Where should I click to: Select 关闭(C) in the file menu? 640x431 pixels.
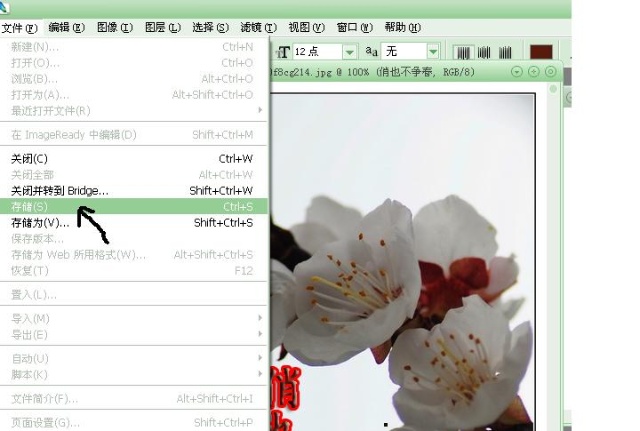[29, 158]
